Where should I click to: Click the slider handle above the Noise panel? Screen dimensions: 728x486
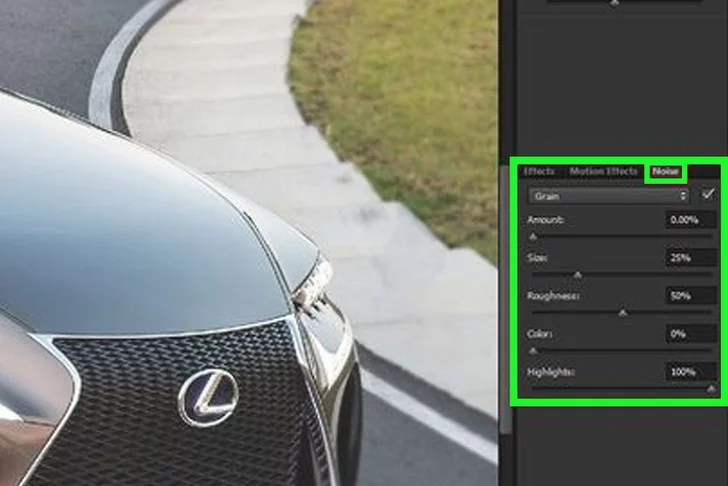[614, 3]
